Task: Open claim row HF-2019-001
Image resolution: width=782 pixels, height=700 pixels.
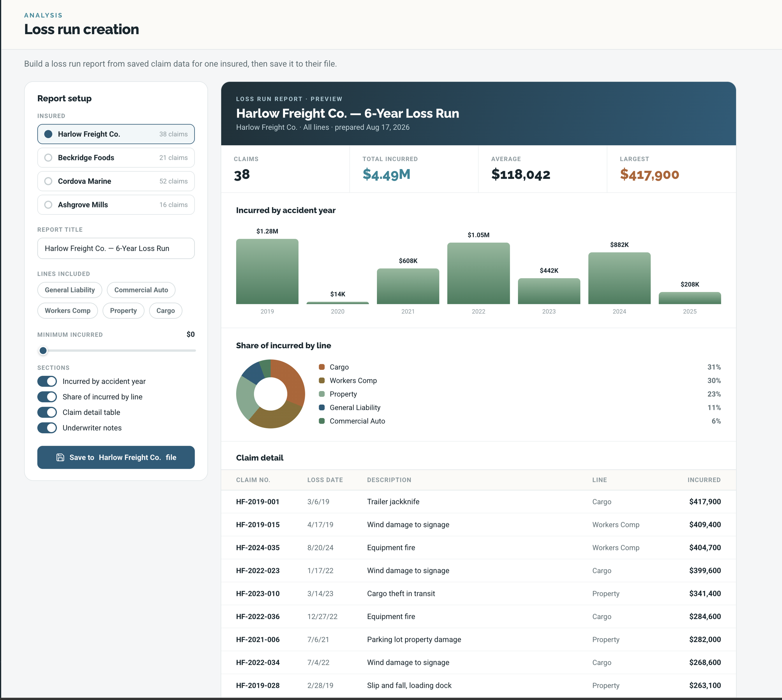Action: point(478,501)
